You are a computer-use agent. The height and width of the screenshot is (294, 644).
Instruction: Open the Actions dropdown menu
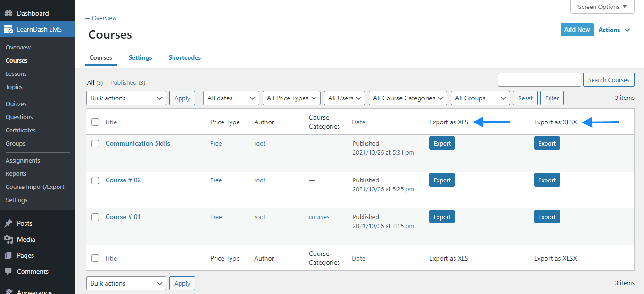[x=614, y=30]
